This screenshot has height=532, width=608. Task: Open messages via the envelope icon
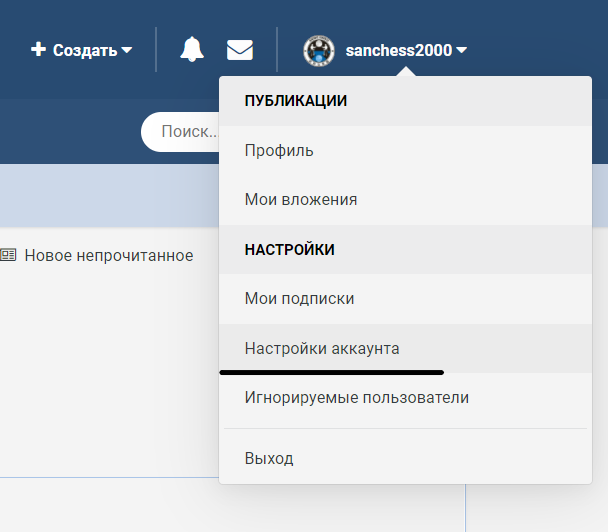[x=240, y=49]
